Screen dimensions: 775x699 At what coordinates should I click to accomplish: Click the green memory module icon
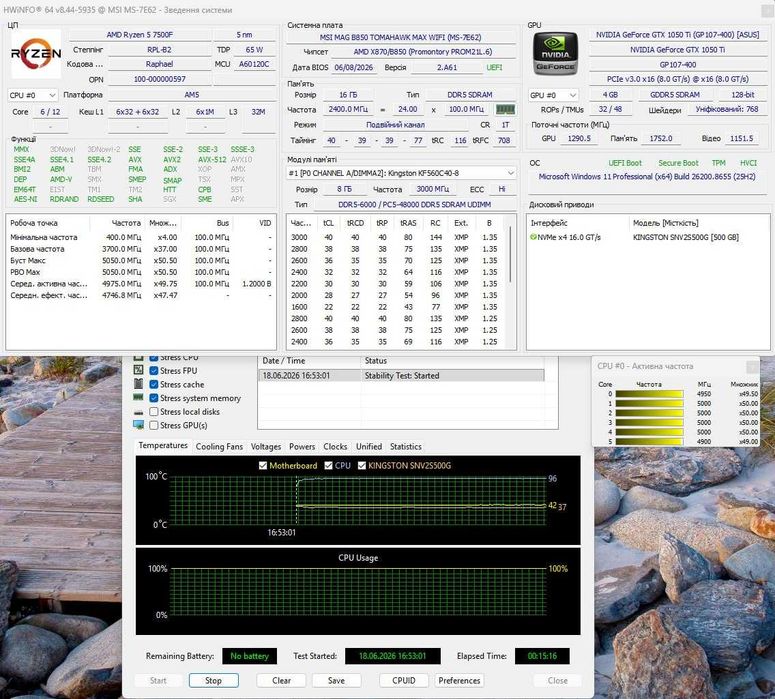click(505, 109)
